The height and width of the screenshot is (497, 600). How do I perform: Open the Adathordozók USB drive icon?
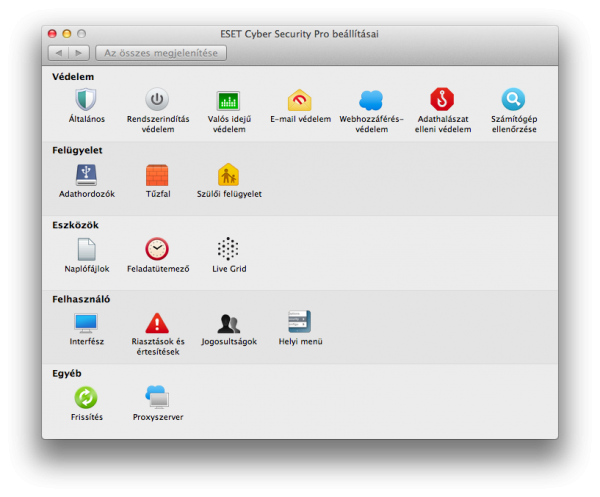point(86,175)
